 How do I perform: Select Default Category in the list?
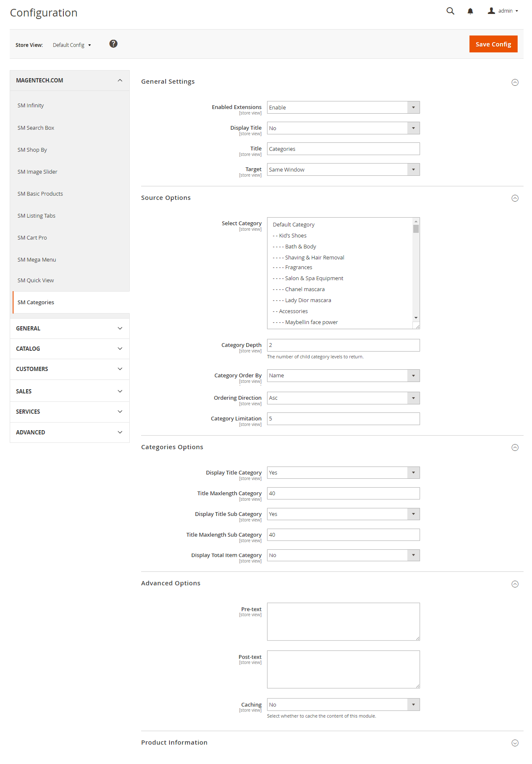(294, 225)
